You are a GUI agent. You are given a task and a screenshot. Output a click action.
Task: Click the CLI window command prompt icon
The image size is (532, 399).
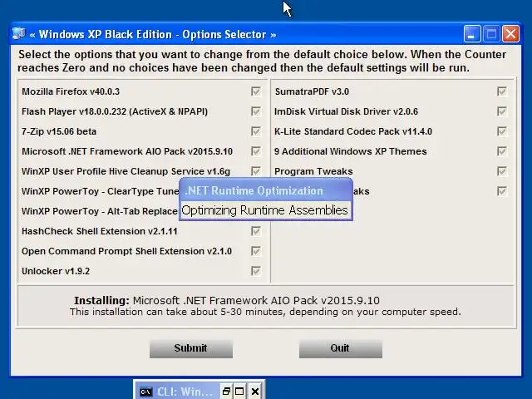click(x=146, y=392)
